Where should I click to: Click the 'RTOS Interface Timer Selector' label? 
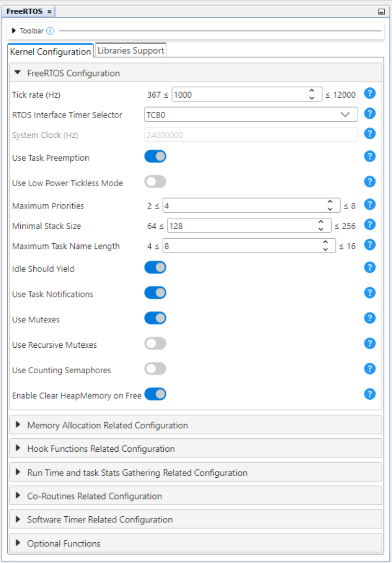pyautogui.click(x=67, y=115)
